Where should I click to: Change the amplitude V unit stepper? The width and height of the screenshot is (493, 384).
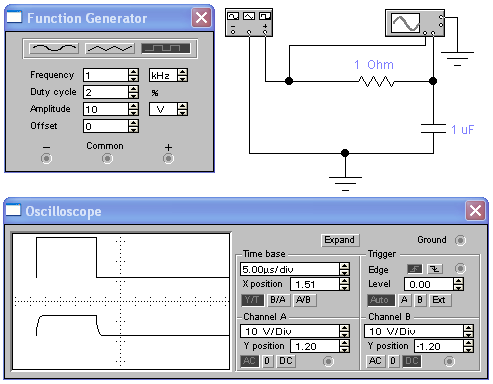[x=182, y=109]
